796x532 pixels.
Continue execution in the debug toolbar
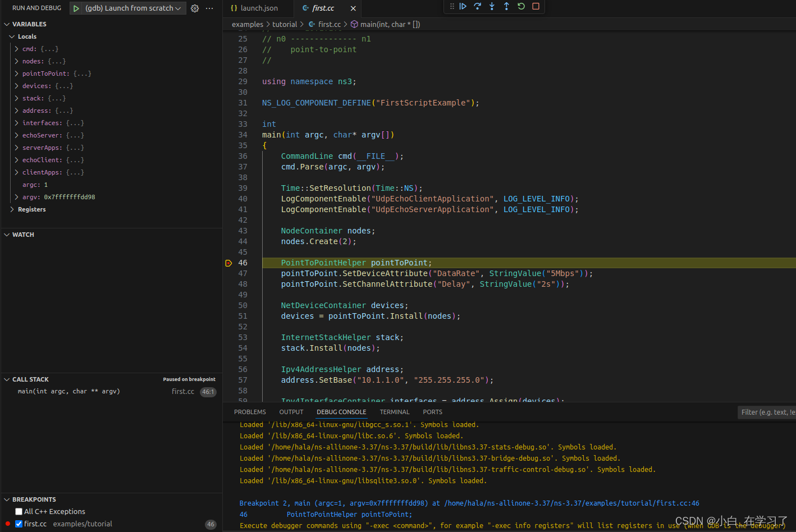coord(463,7)
